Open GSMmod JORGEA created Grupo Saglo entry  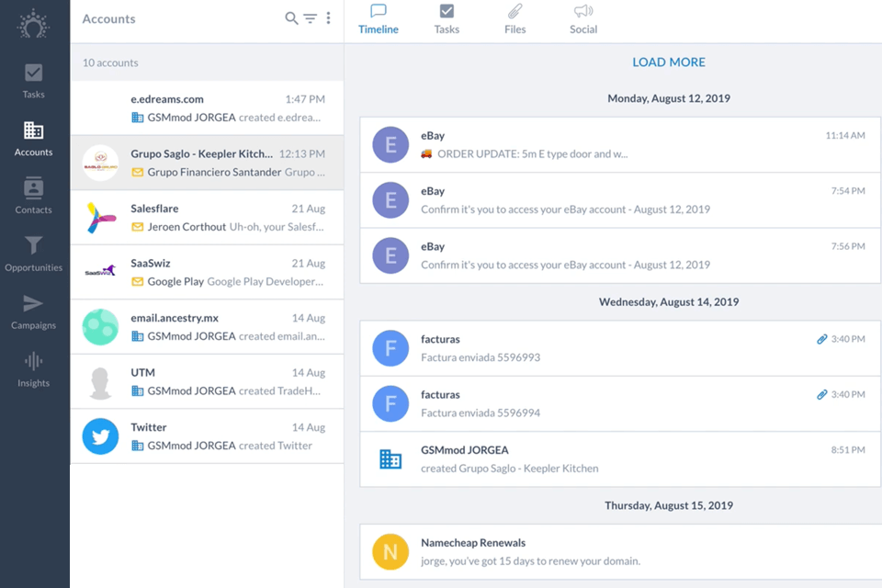coord(620,459)
